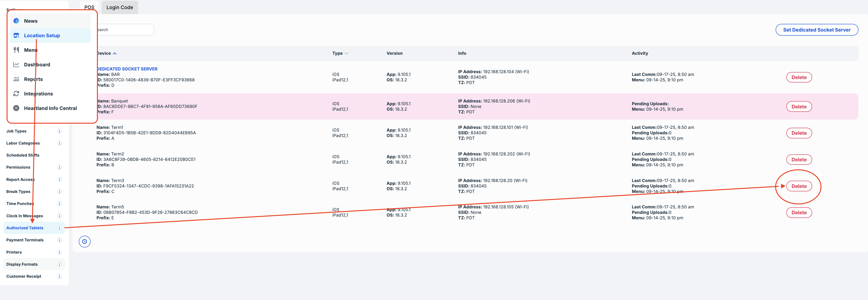Click the Menu fork and knife icon

tap(16, 50)
